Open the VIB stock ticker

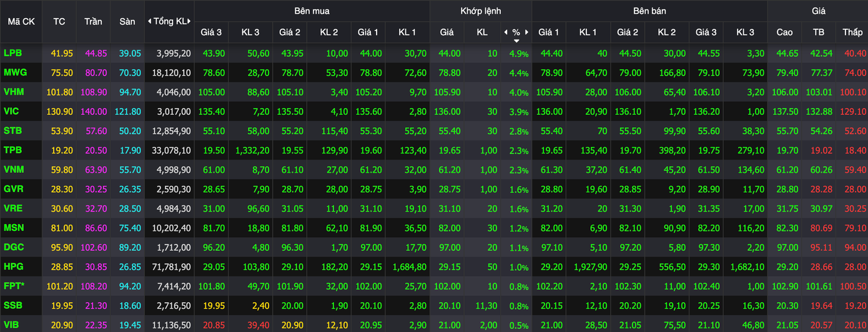click(12, 325)
